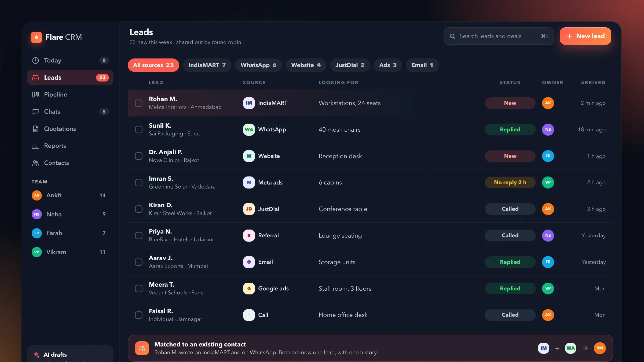The width and height of the screenshot is (644, 362).
Task: Switch to the Website filter
Action: coord(306,65)
